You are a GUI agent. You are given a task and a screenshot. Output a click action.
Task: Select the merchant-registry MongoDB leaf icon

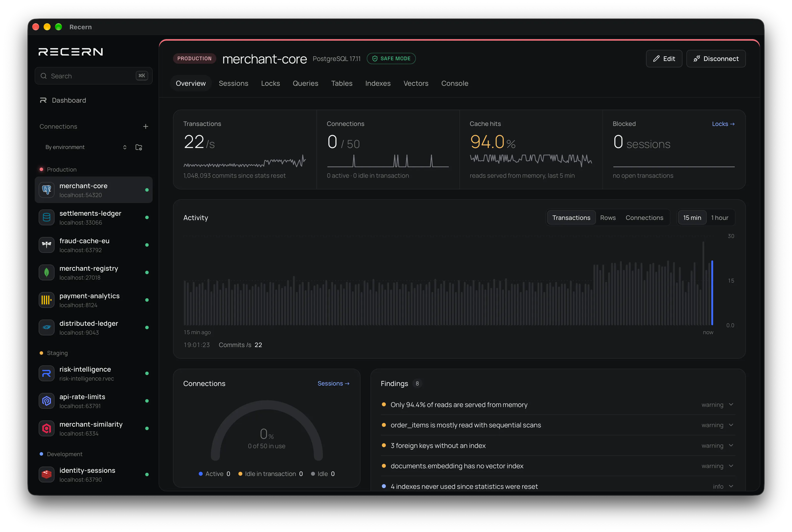47,272
